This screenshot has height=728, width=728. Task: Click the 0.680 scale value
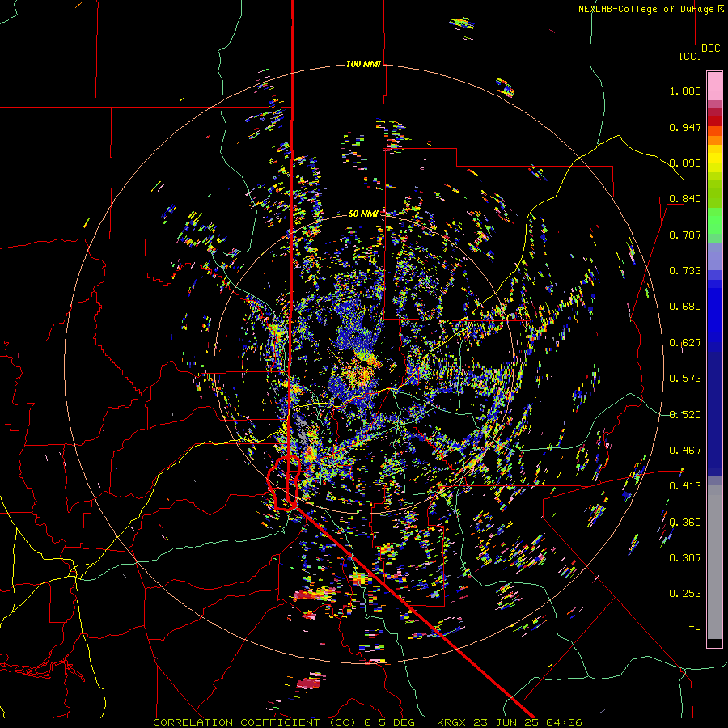tap(685, 307)
